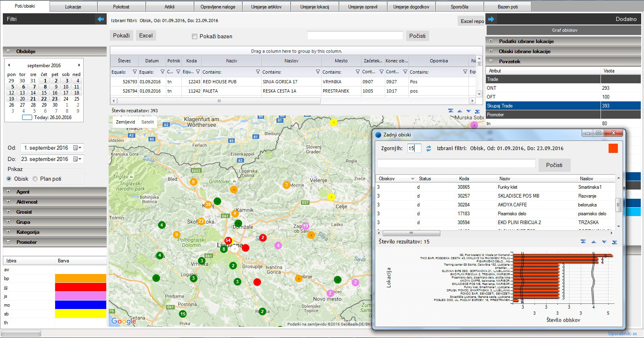Go to previous month in the calendar
The image size is (644, 338).
pyautogui.click(x=9, y=65)
